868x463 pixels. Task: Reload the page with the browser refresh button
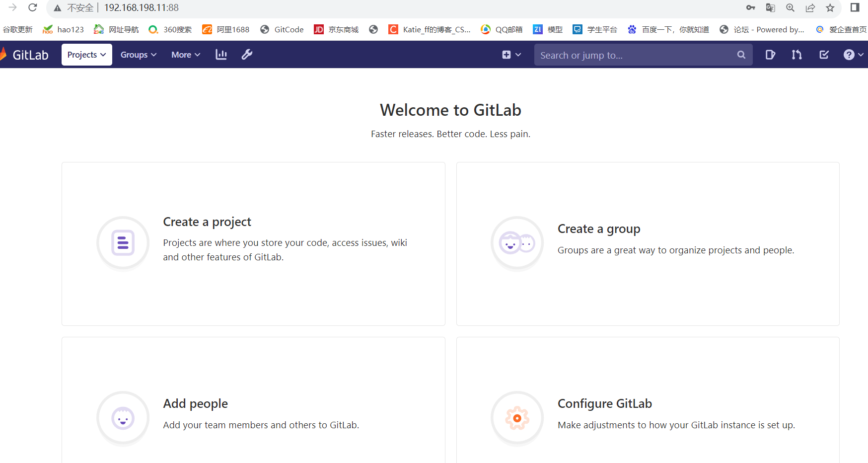(33, 7)
